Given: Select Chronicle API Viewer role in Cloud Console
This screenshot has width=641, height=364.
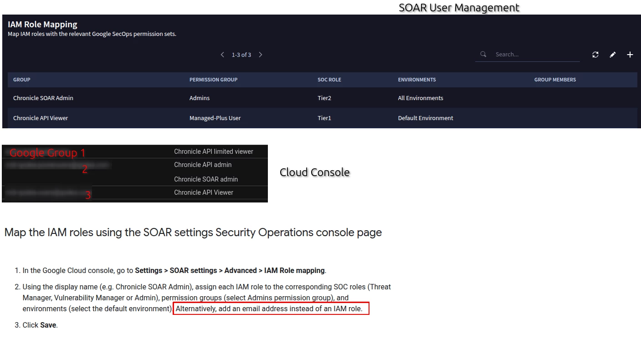Looking at the screenshot, I should [x=204, y=192].
